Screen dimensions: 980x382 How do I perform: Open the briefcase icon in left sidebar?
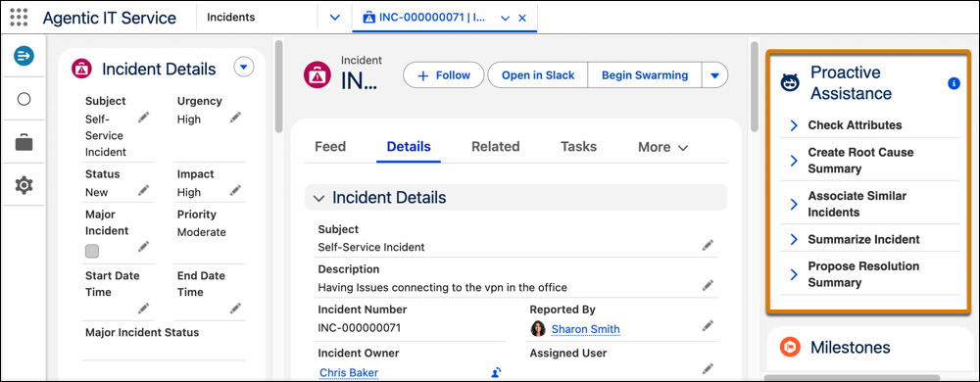pyautogui.click(x=24, y=142)
